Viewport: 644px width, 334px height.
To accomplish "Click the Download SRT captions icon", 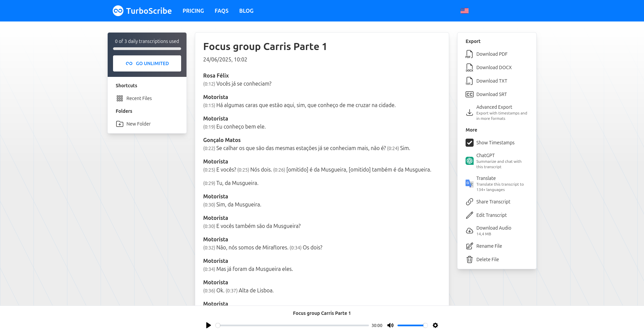I will [469, 94].
